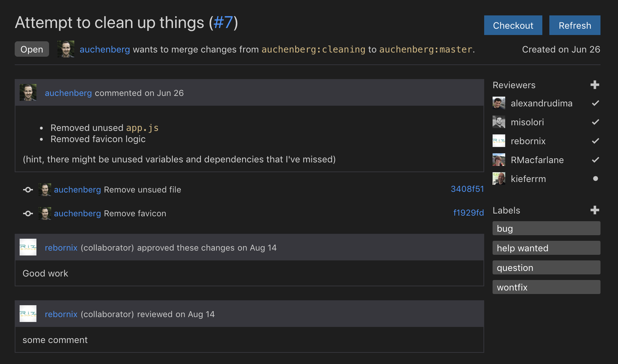Click the Checkout button
This screenshot has width=618, height=364.
click(513, 25)
